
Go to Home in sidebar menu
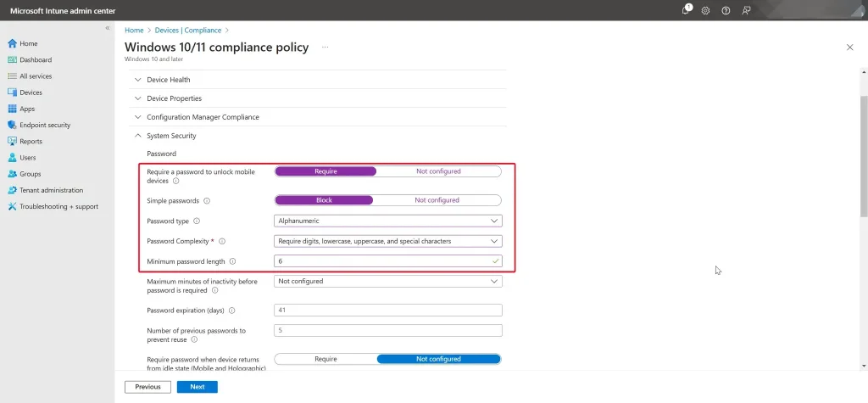29,43
